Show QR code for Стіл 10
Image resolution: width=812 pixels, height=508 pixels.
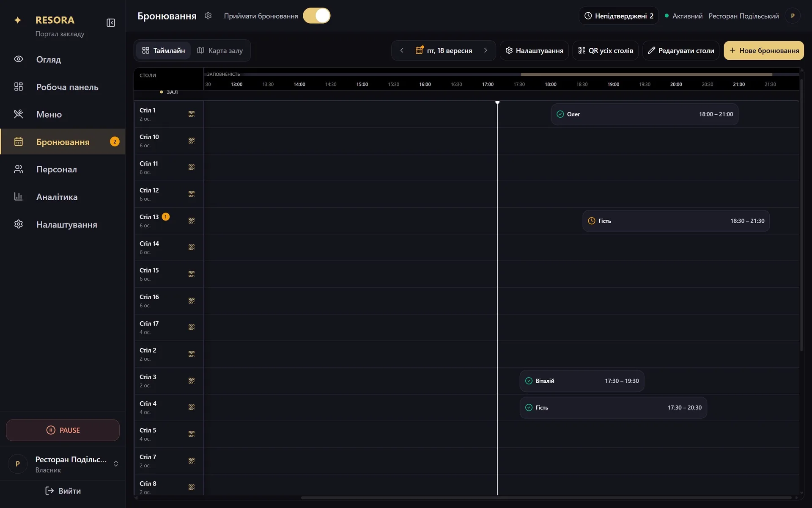point(192,141)
